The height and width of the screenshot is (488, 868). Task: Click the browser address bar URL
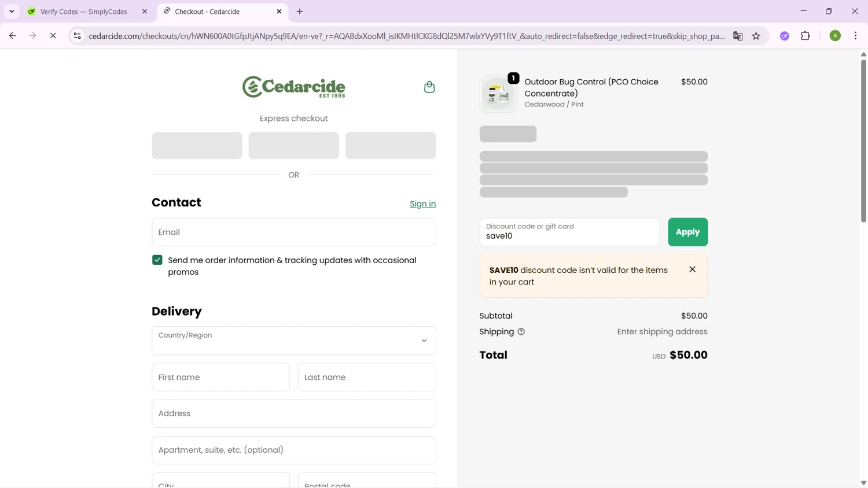pyautogui.click(x=406, y=36)
